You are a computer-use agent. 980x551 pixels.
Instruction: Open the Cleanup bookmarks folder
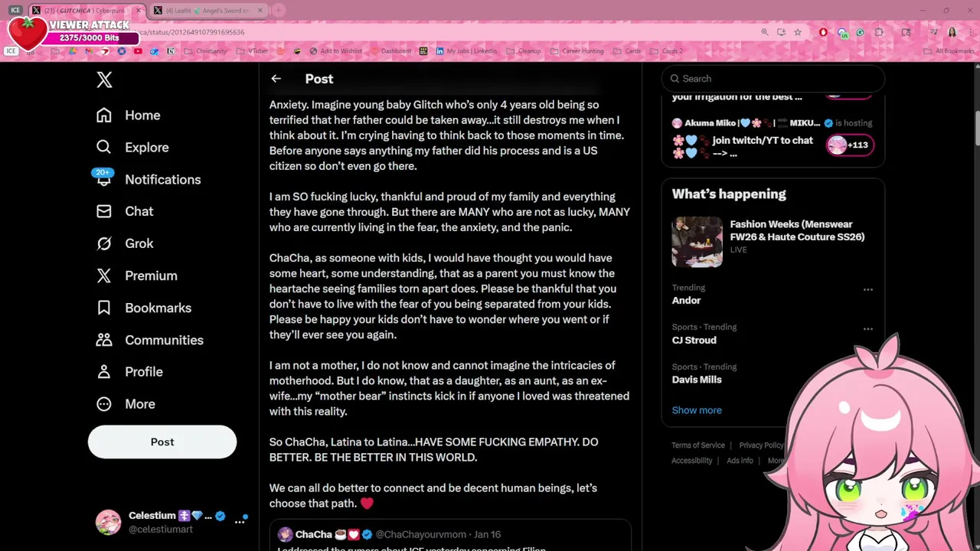coord(522,51)
